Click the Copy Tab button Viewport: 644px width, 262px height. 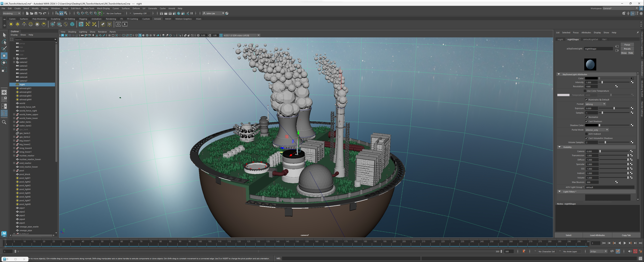pos(626,235)
